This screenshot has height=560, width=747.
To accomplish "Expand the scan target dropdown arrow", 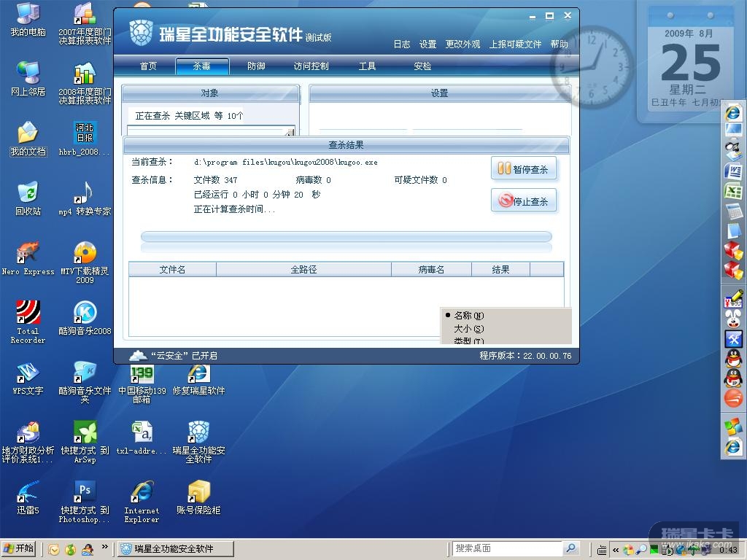I will (x=290, y=131).
